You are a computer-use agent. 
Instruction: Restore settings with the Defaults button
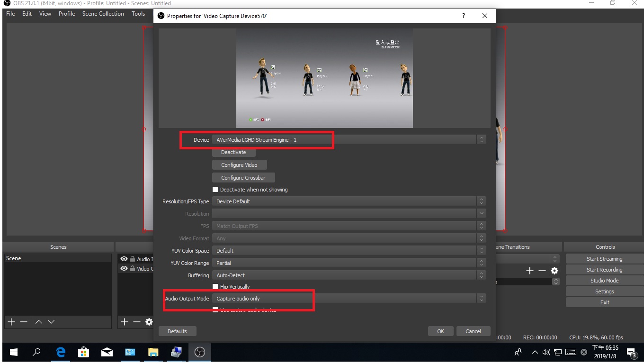177,331
